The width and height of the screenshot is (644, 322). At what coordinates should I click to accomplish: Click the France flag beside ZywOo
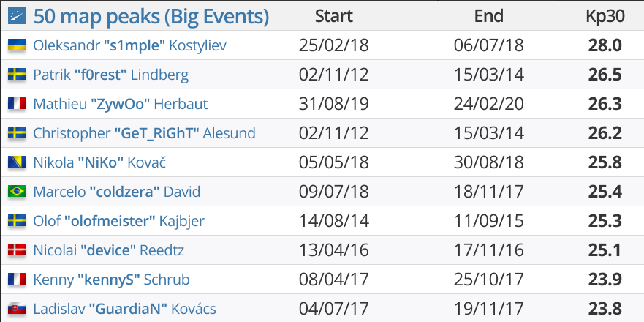click(17, 104)
